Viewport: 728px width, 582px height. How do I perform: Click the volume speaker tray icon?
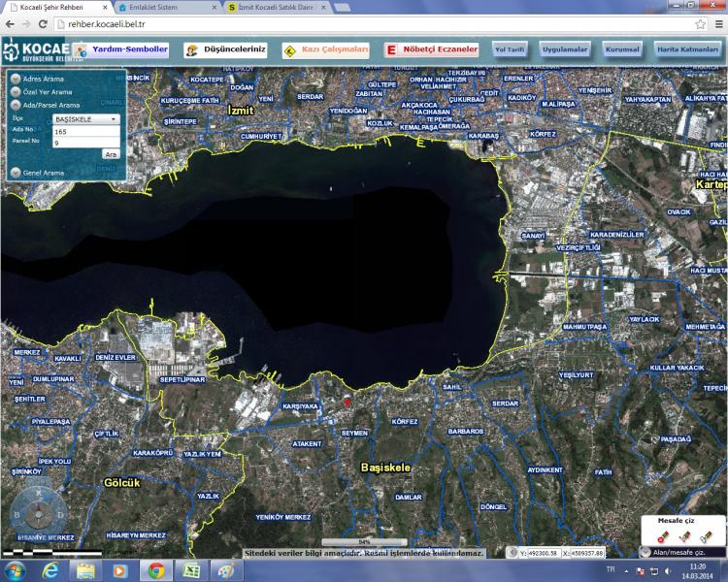pyautogui.click(x=668, y=571)
